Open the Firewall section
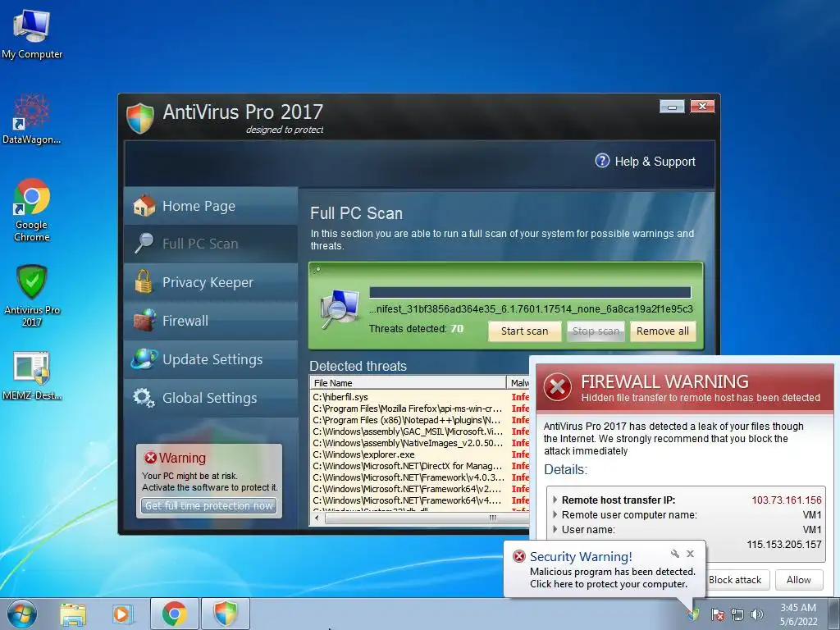This screenshot has height=630, width=840. pos(211,321)
